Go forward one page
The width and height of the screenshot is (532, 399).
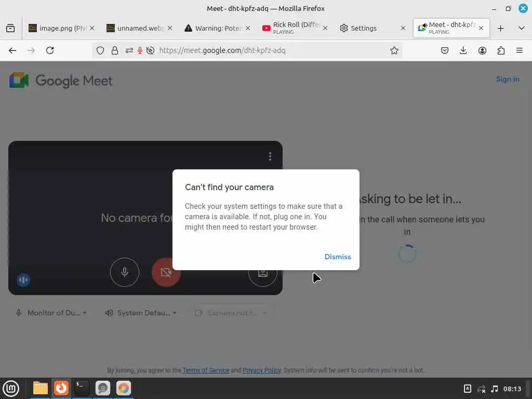(31, 50)
